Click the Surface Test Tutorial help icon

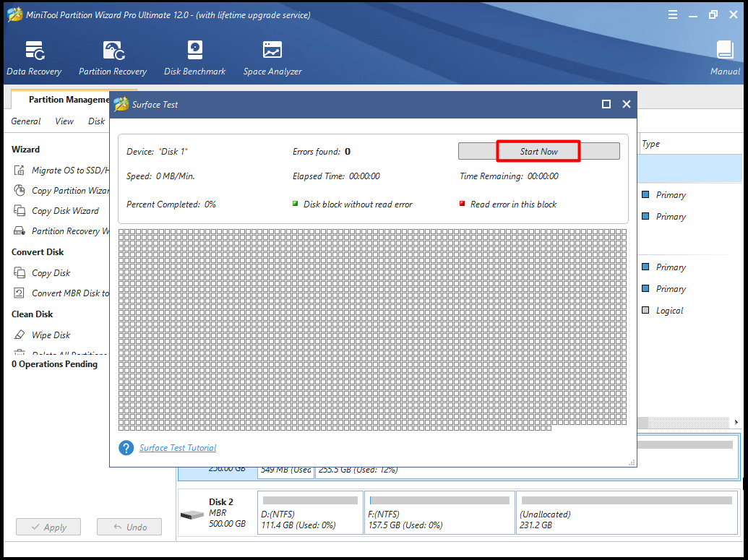pos(126,448)
